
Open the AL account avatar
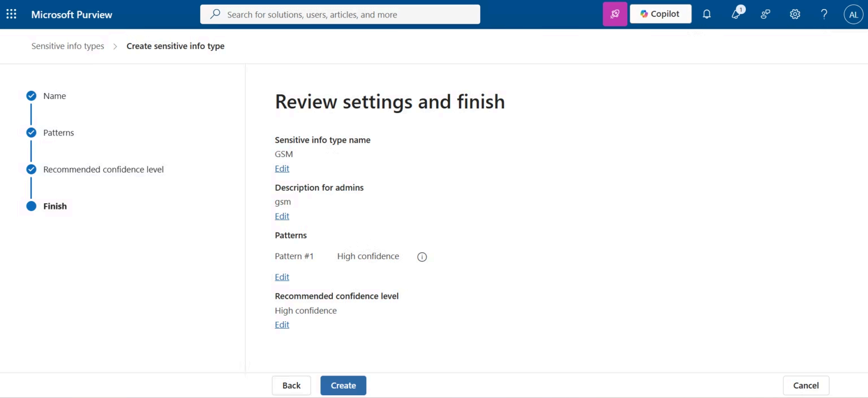[x=853, y=14]
